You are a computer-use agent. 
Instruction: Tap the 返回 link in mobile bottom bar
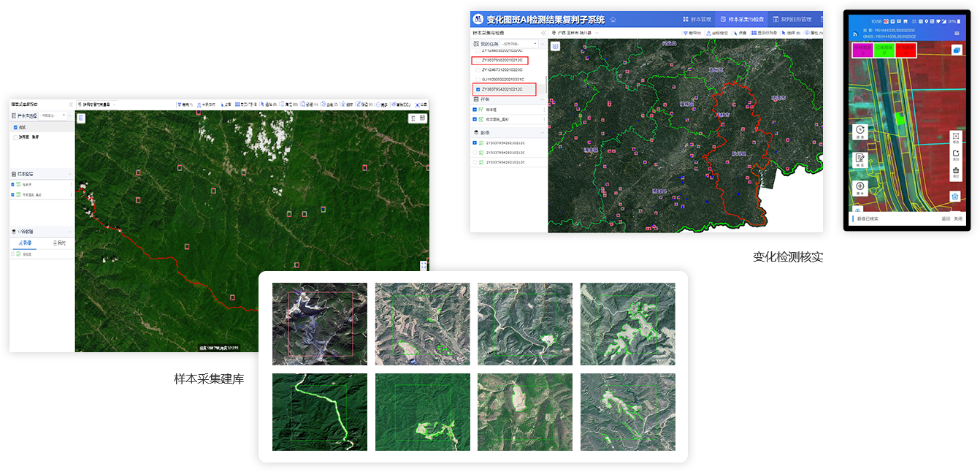click(x=945, y=218)
